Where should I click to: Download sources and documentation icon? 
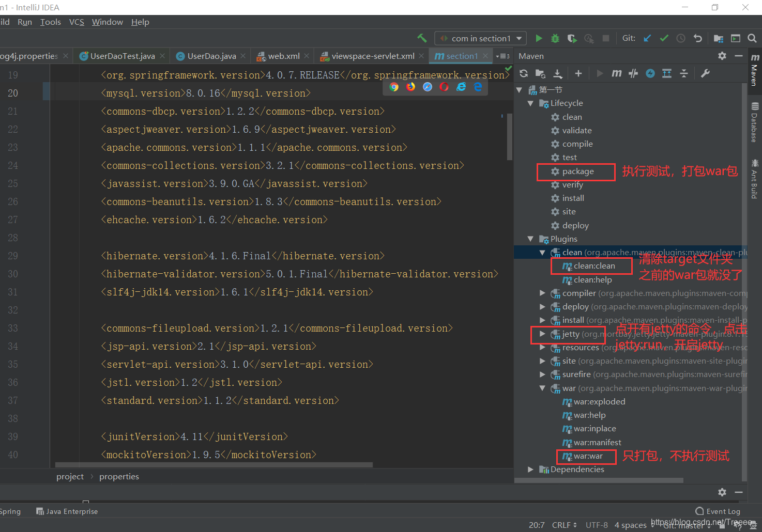tap(558, 73)
